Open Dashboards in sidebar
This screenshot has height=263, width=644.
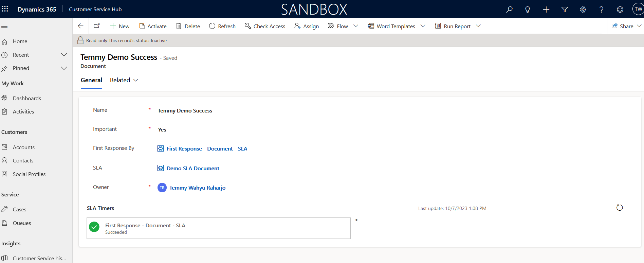click(x=27, y=98)
